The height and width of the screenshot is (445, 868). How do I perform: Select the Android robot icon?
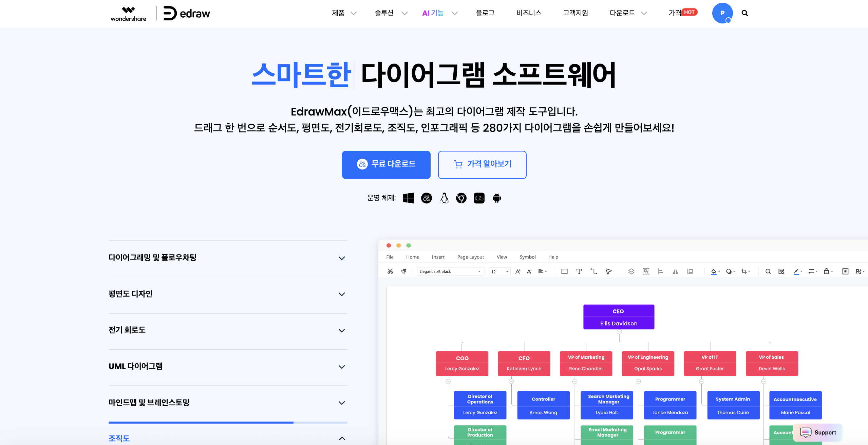(x=496, y=198)
